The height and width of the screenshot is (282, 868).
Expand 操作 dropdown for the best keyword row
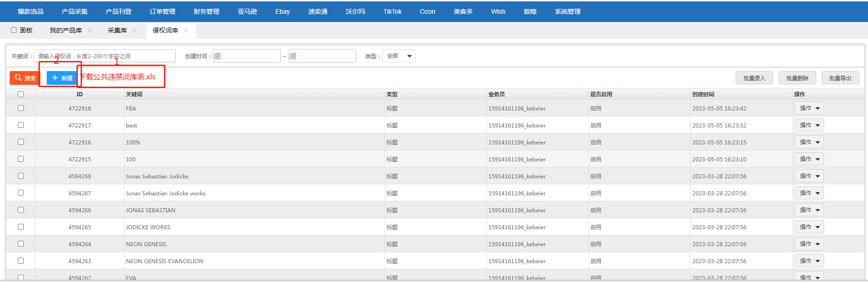[x=809, y=125]
